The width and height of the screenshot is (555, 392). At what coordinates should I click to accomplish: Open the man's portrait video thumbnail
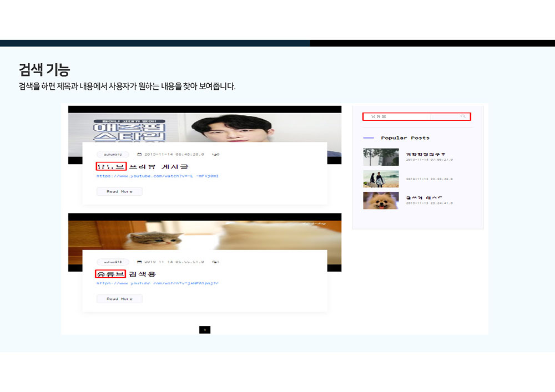click(205, 128)
